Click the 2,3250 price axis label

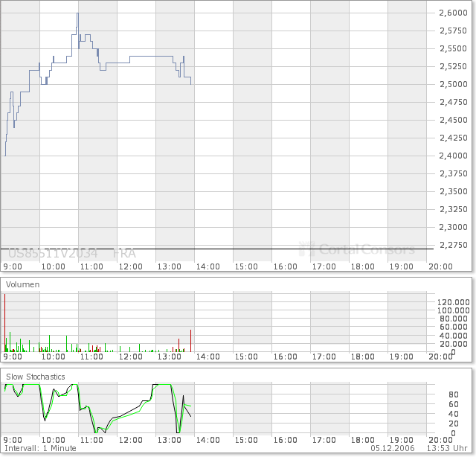click(x=453, y=209)
